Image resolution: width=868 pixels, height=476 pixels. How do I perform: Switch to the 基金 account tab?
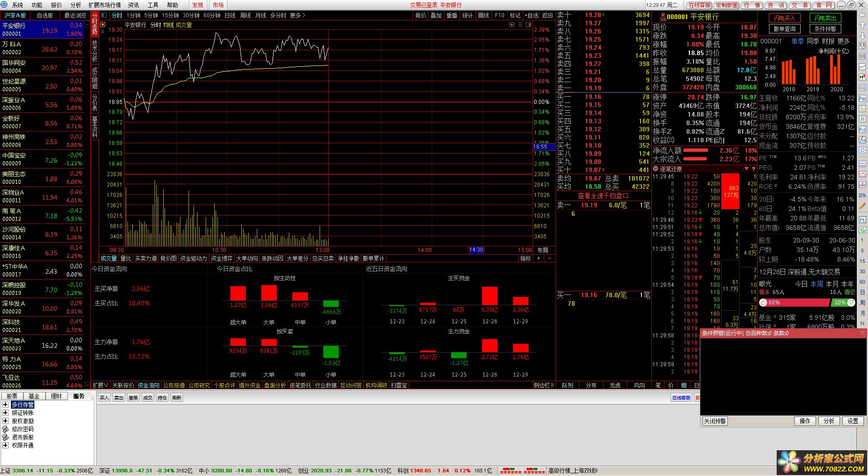click(x=34, y=396)
